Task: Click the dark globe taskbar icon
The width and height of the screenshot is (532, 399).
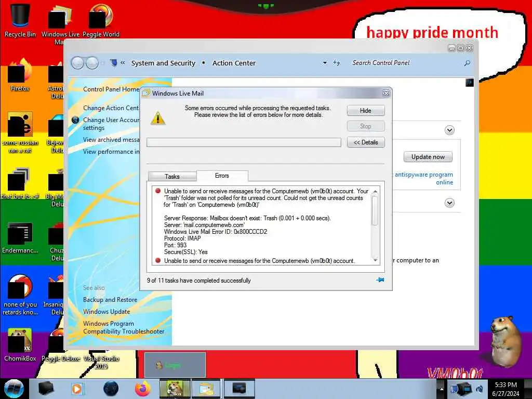Action: tap(111, 389)
